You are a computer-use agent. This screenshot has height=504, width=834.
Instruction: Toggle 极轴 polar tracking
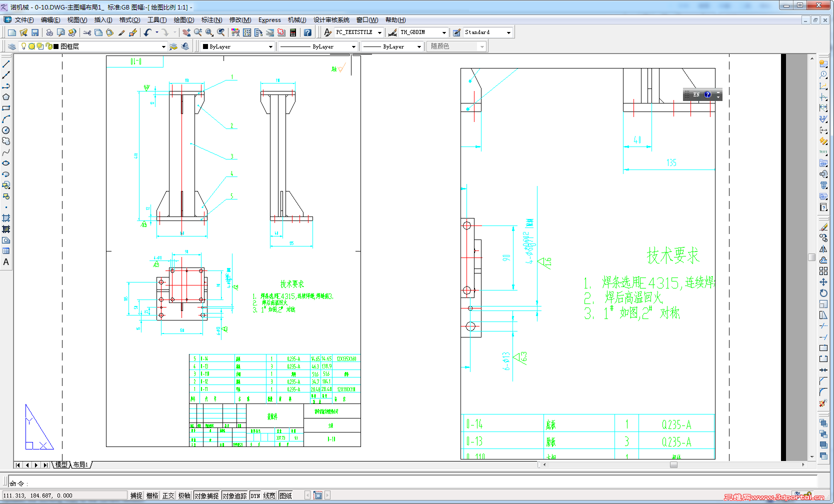(x=184, y=495)
